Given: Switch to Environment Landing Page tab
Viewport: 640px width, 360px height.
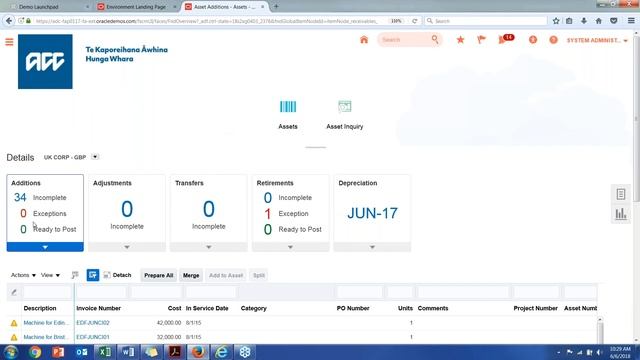Looking at the screenshot, I should click(136, 7).
